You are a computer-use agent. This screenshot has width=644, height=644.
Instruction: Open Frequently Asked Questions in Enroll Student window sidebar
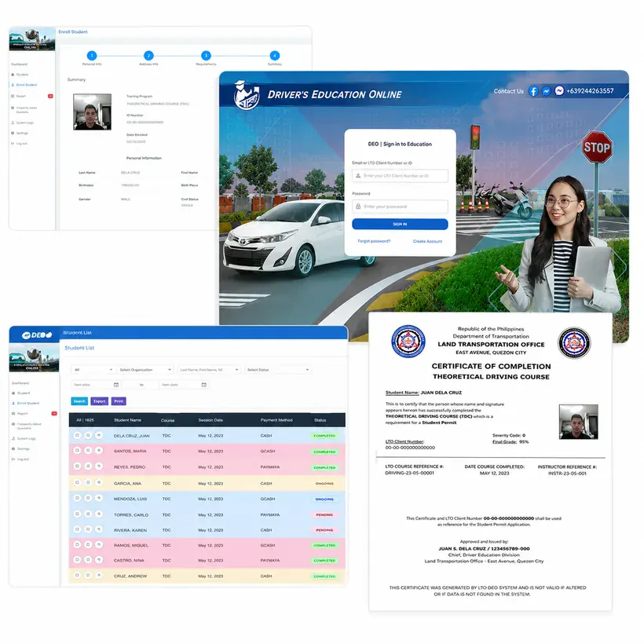click(x=26, y=110)
